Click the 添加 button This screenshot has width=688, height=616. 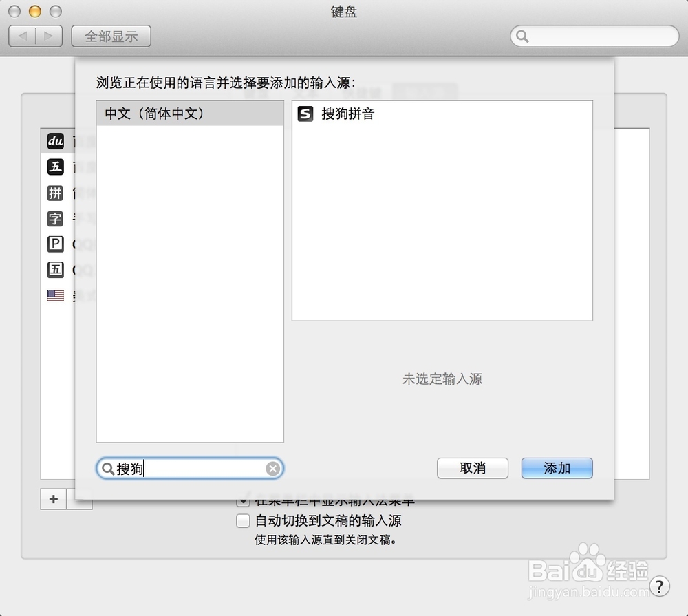click(557, 468)
